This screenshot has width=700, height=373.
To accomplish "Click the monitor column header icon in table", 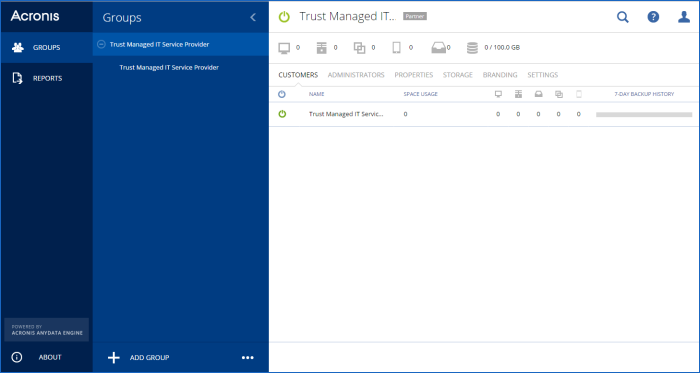I will click(x=498, y=94).
